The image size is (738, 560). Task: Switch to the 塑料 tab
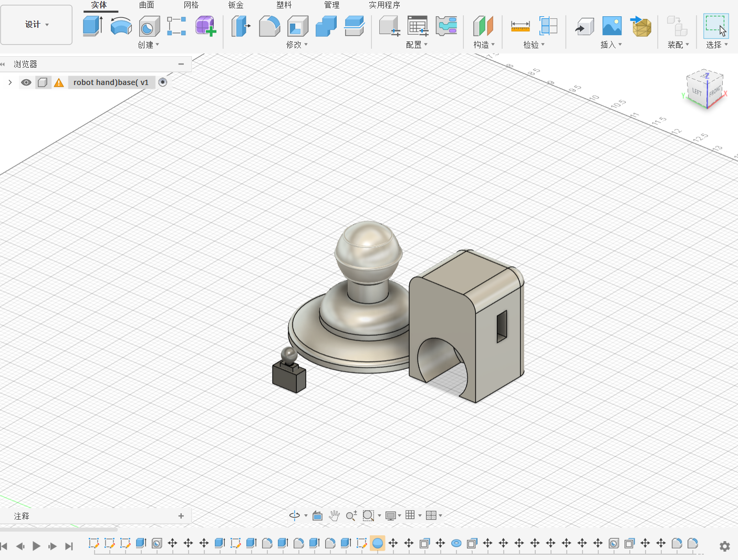(x=284, y=5)
